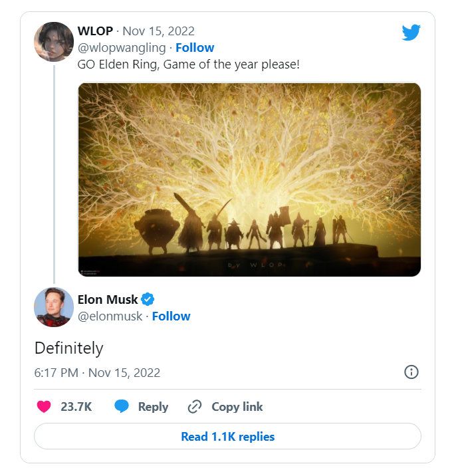
Task: Open the @elonmusk handle link
Action: click(x=110, y=316)
